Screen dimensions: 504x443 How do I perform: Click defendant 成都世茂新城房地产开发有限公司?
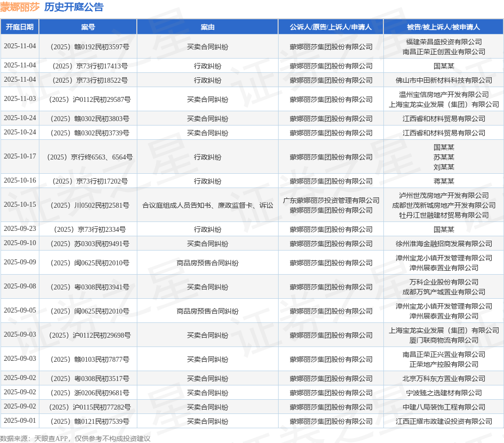point(444,205)
